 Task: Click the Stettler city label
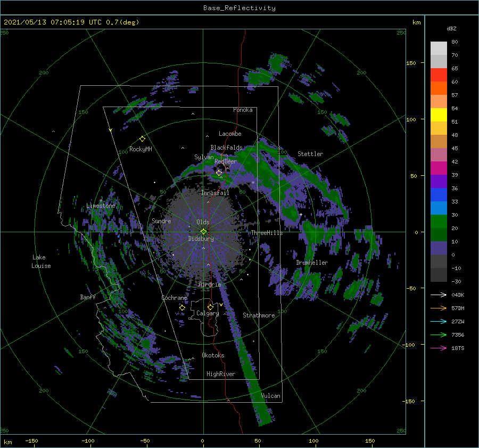(310, 154)
